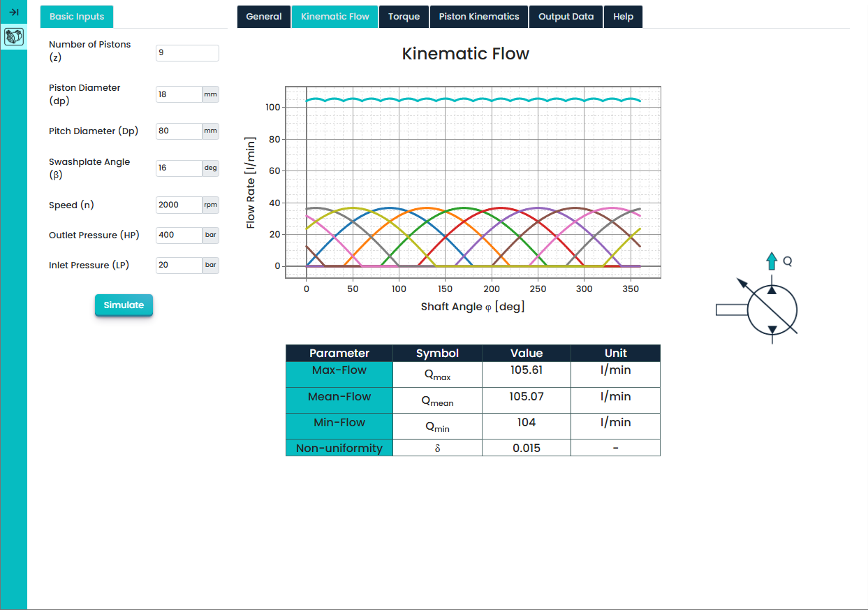The image size is (868, 610).
Task: Select the Outlet Pressure input box
Action: click(179, 235)
